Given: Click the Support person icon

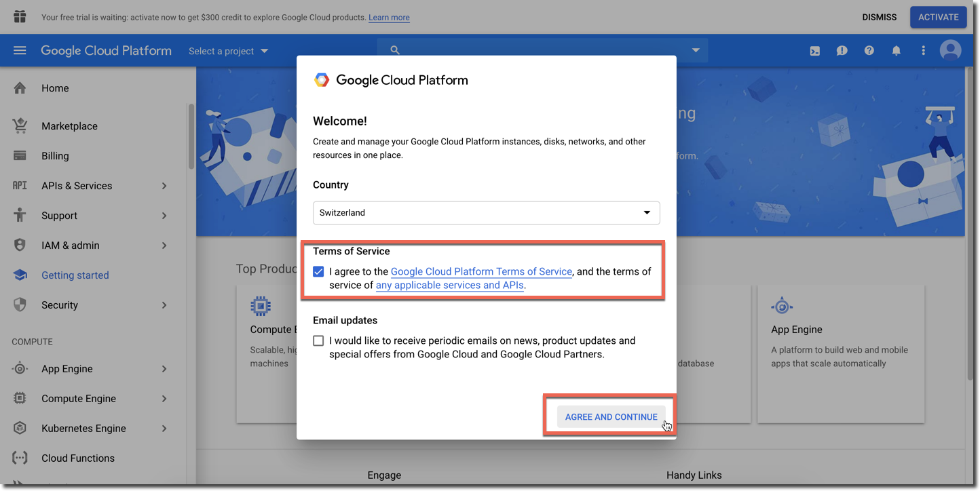Looking at the screenshot, I should click(x=20, y=216).
